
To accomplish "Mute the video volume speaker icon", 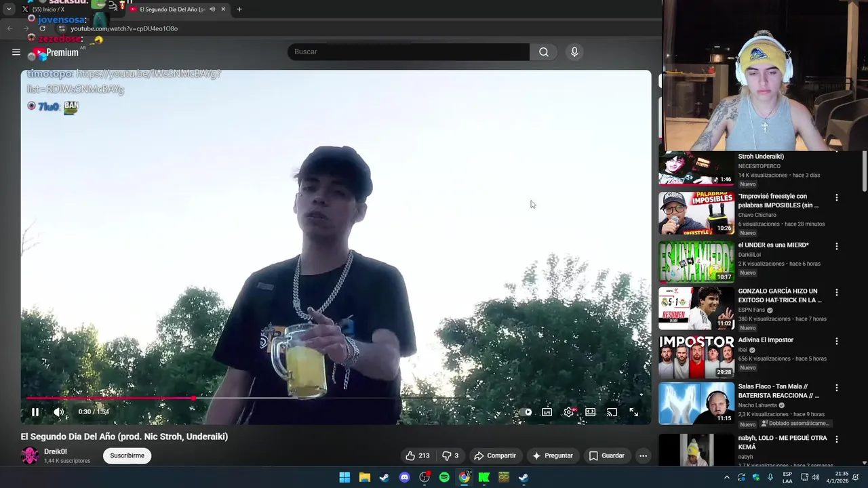I will click(59, 411).
